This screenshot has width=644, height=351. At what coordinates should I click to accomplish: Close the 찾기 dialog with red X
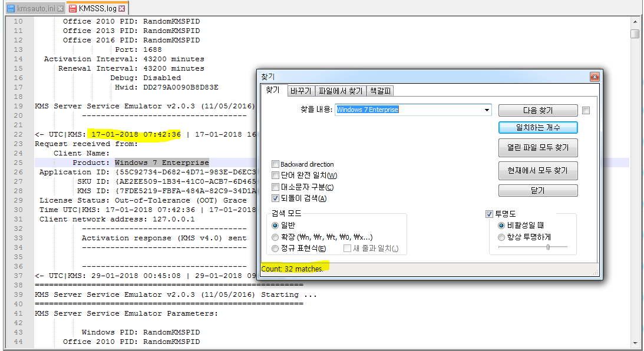pos(595,77)
